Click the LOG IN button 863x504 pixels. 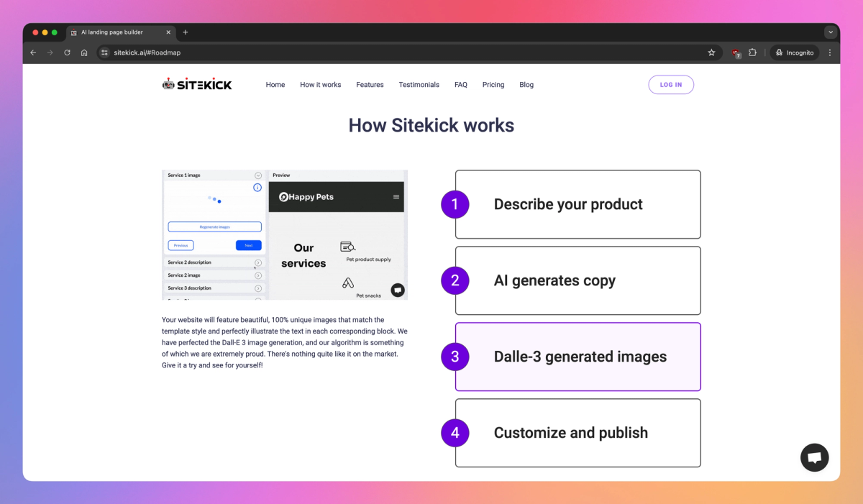(671, 85)
